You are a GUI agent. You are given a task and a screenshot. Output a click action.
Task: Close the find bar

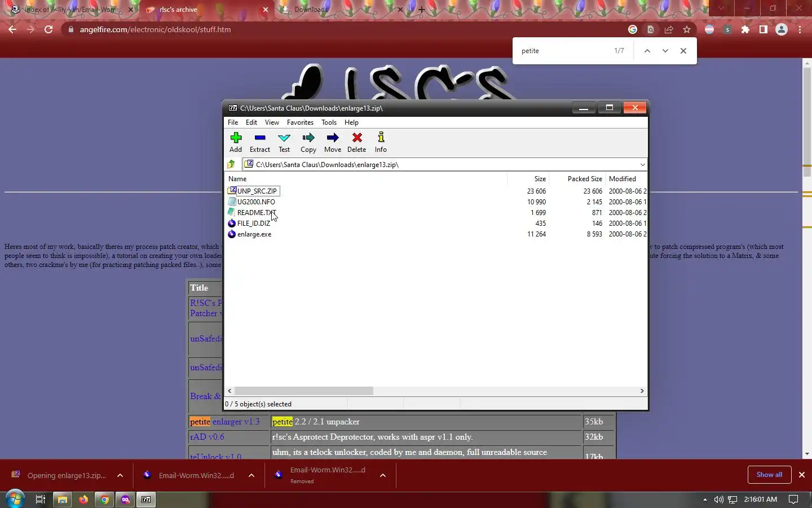coord(683,51)
